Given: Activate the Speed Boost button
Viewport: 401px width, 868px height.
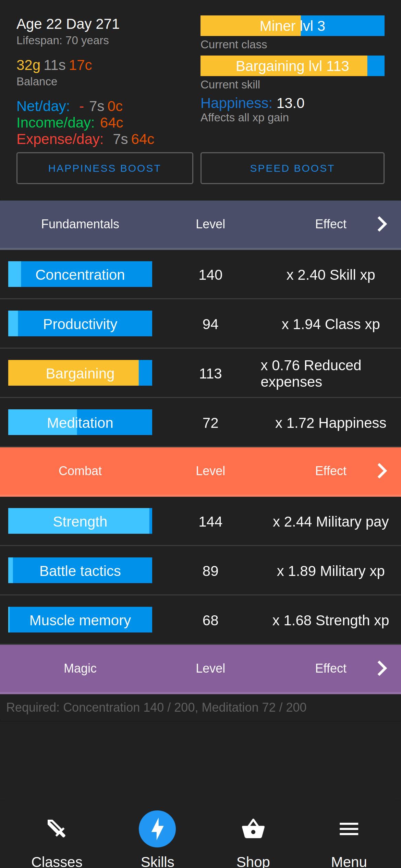Looking at the screenshot, I should click(x=292, y=168).
